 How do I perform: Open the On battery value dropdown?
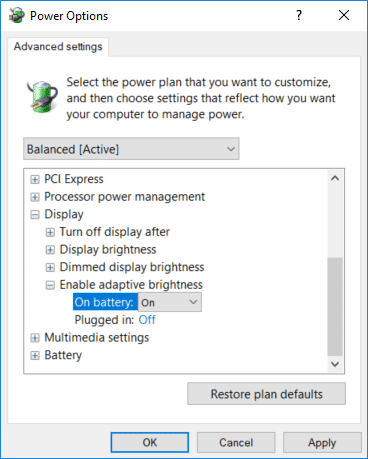tap(170, 302)
